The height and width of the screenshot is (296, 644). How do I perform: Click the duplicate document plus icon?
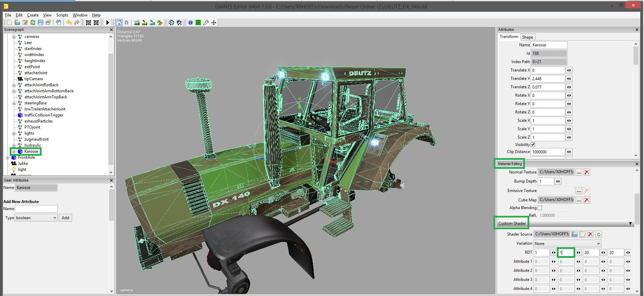pyautogui.click(x=59, y=22)
